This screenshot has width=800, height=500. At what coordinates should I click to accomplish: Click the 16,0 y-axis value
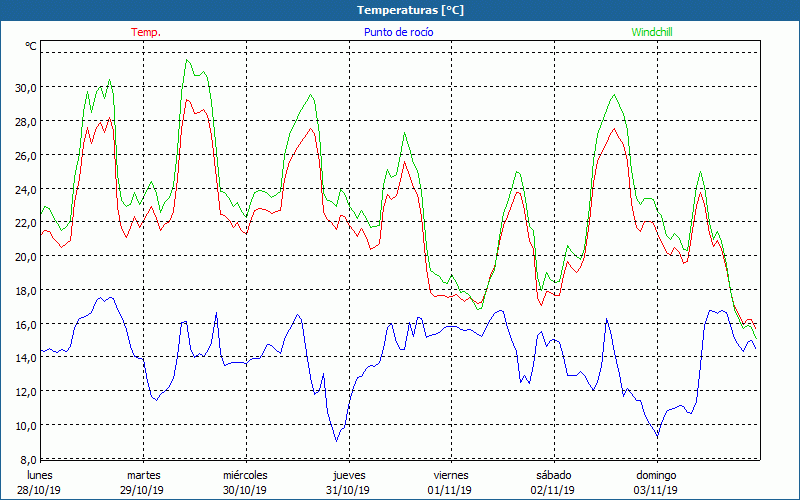(x=26, y=324)
